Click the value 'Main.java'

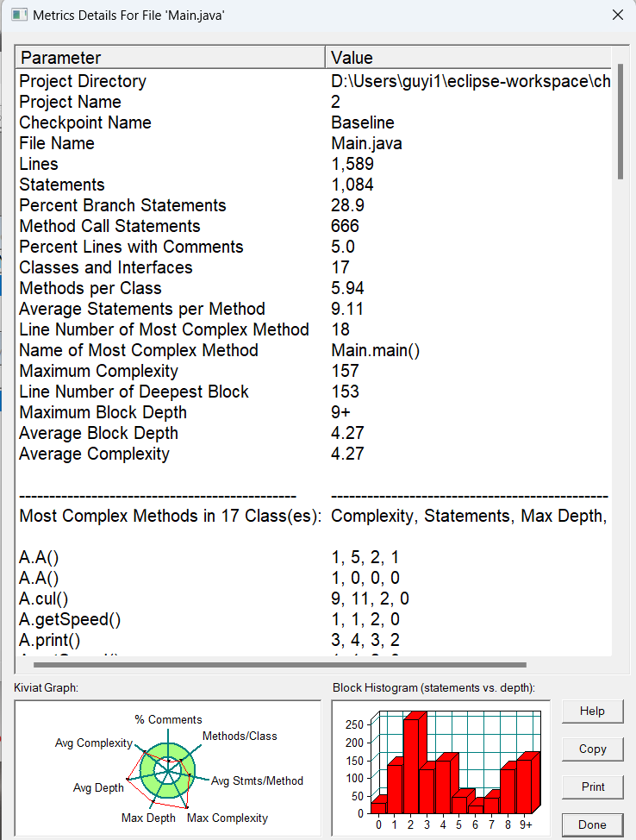[367, 143]
